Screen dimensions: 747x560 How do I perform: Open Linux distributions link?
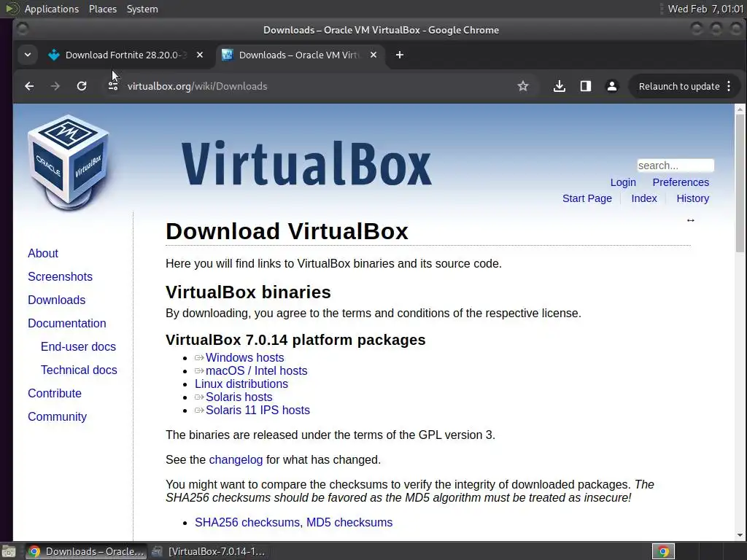point(241,384)
